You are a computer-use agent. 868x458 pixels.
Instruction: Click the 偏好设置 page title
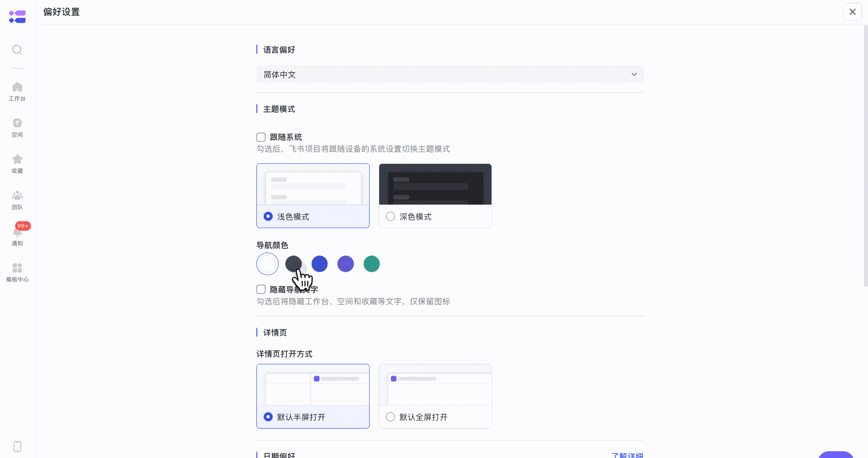62,12
